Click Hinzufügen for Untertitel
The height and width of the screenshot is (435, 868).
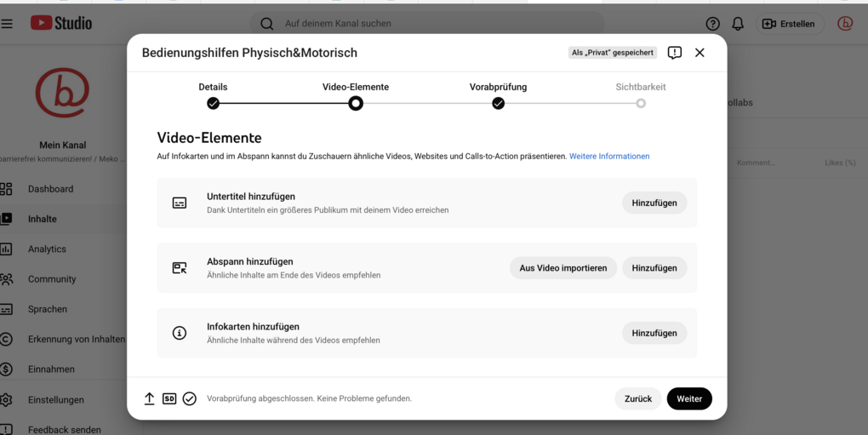click(654, 203)
